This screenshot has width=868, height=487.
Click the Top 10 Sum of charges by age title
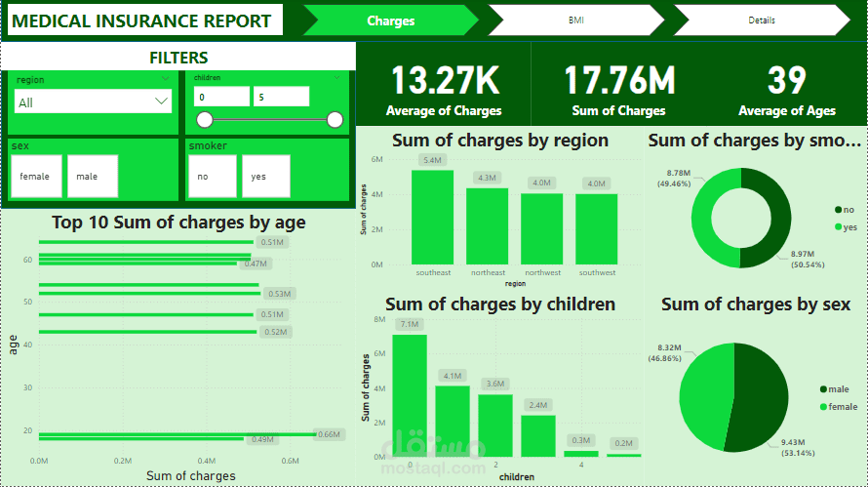(178, 223)
